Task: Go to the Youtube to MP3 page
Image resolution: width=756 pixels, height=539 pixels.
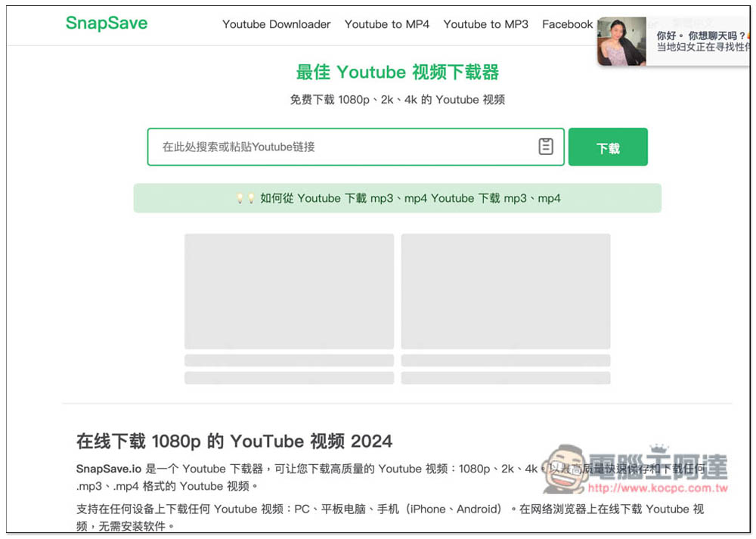Action: 485,24
